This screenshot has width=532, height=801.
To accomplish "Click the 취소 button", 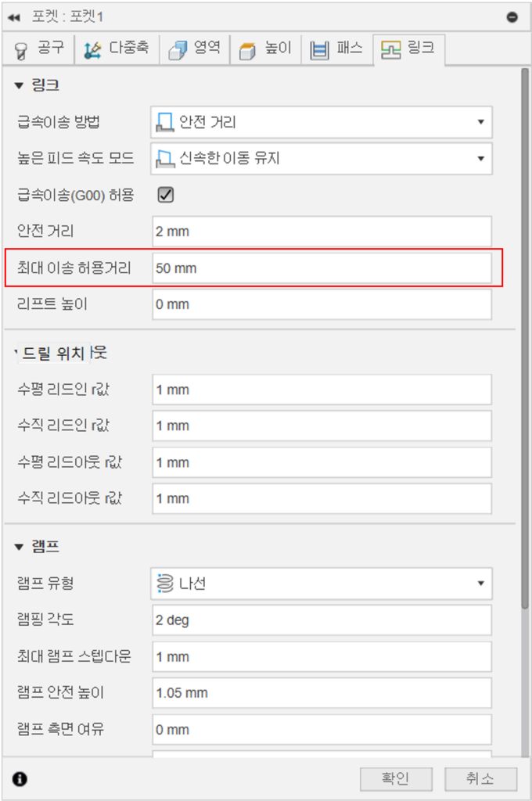I will click(x=480, y=778).
